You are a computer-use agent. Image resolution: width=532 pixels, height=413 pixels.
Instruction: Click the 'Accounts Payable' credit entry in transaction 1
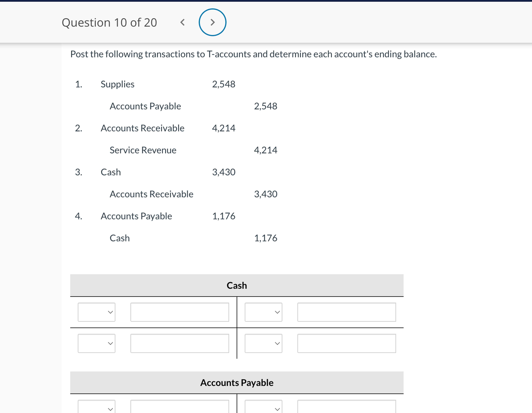pyautogui.click(x=145, y=106)
